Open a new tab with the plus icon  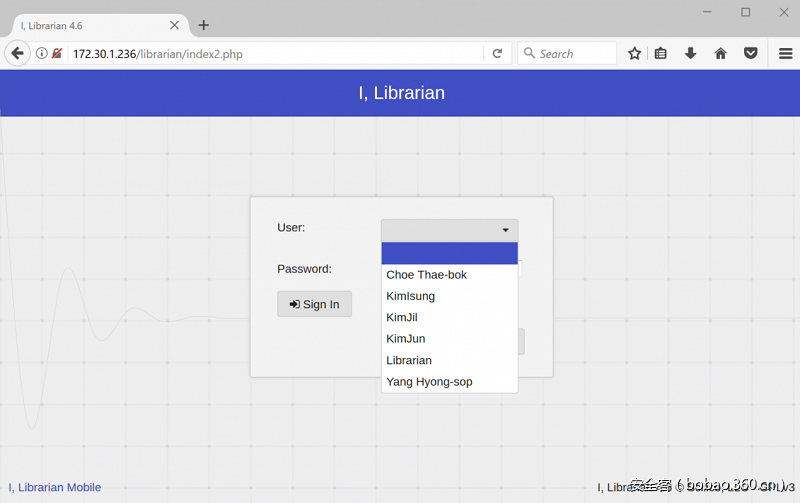204,25
